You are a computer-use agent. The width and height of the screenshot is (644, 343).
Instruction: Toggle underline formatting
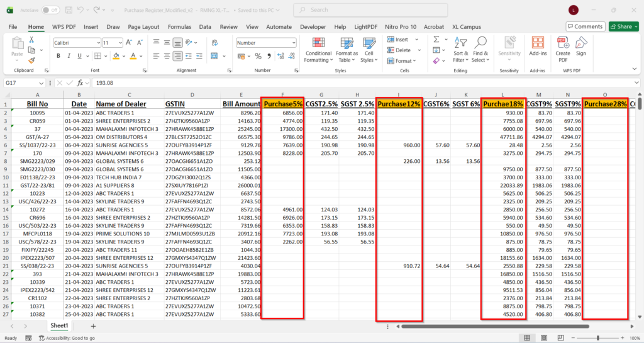coord(79,56)
